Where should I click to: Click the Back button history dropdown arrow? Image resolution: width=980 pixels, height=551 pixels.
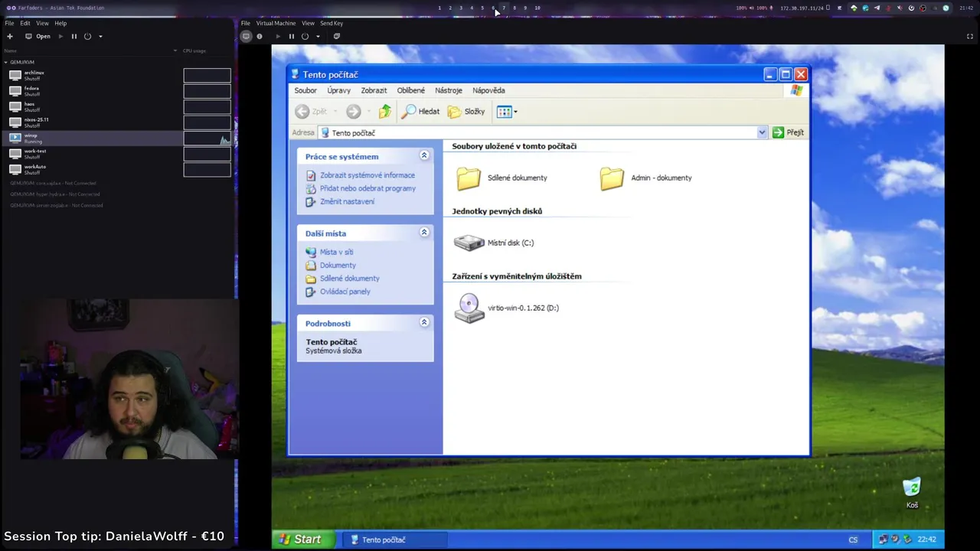[x=335, y=112]
